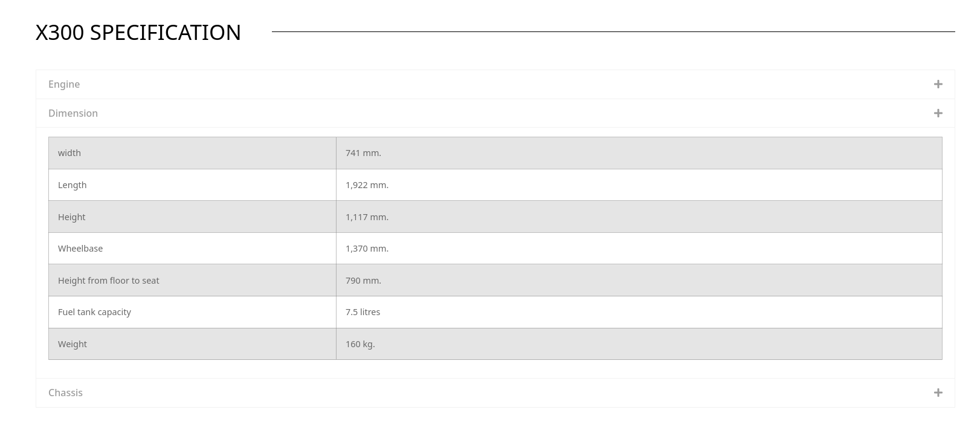Expand Chassis section with plus icon

[x=938, y=393]
